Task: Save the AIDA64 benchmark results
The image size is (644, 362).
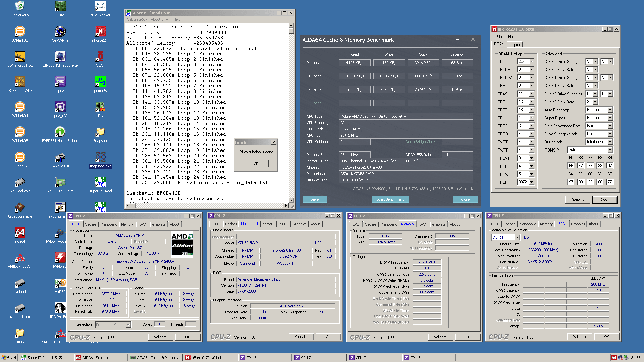Action: pos(315,199)
